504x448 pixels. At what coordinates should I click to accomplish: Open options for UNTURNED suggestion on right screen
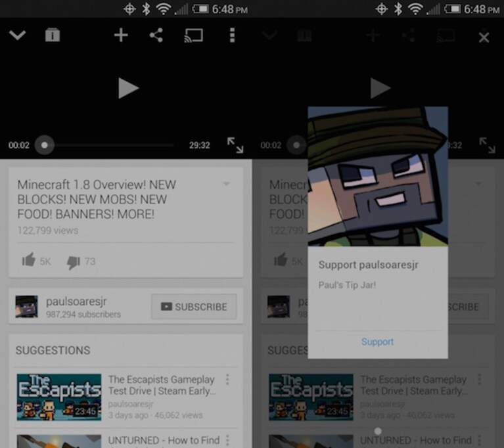coord(479,440)
